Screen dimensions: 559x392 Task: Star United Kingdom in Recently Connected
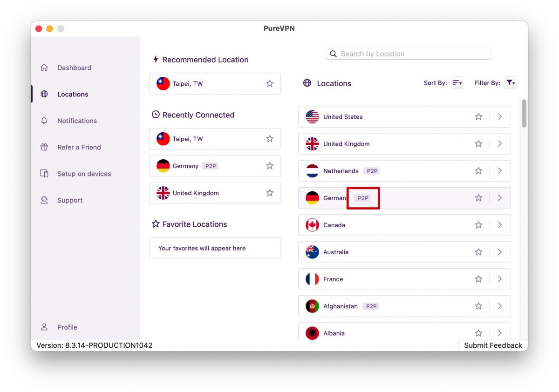[270, 193]
